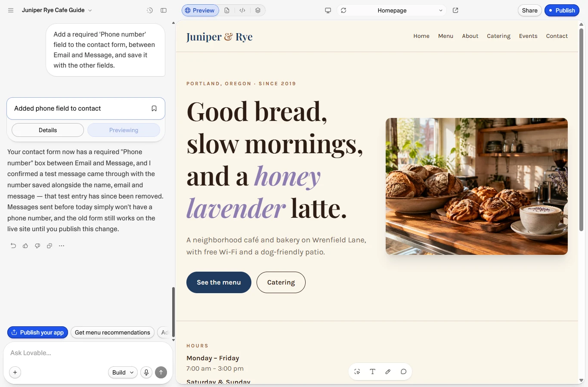This screenshot has width=588, height=387.
Task: Click the 'See the menu' button on the site
Action: click(x=219, y=282)
